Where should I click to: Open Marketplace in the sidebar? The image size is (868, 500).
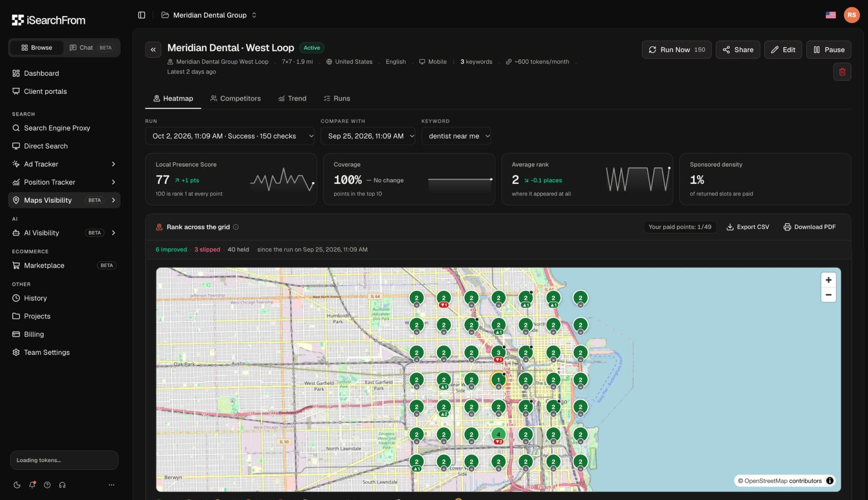[64, 265]
